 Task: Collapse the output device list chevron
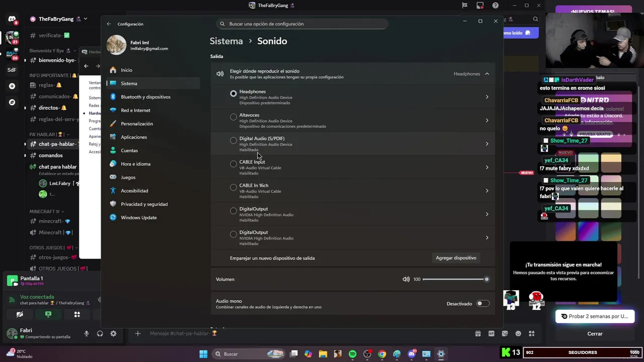[487, 74]
